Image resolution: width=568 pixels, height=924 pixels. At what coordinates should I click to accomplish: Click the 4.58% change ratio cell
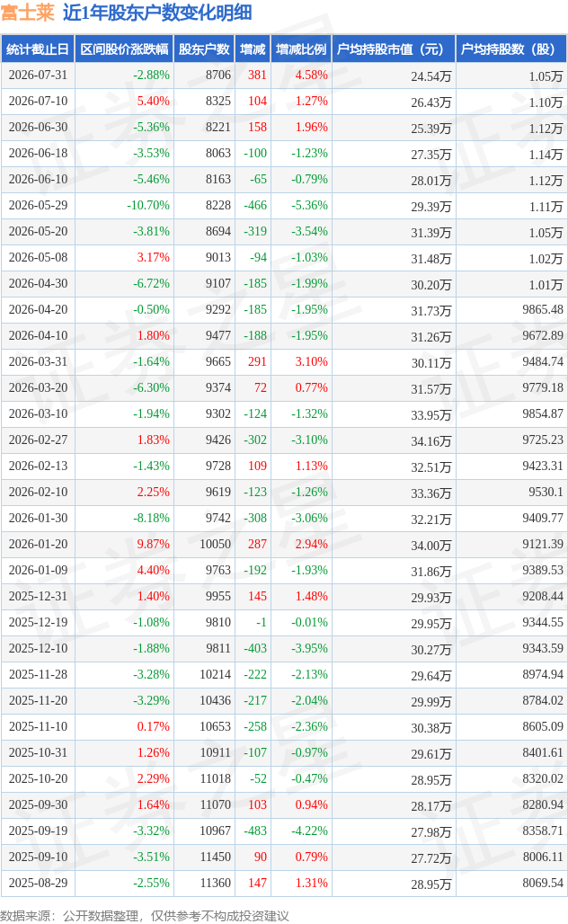click(x=311, y=75)
